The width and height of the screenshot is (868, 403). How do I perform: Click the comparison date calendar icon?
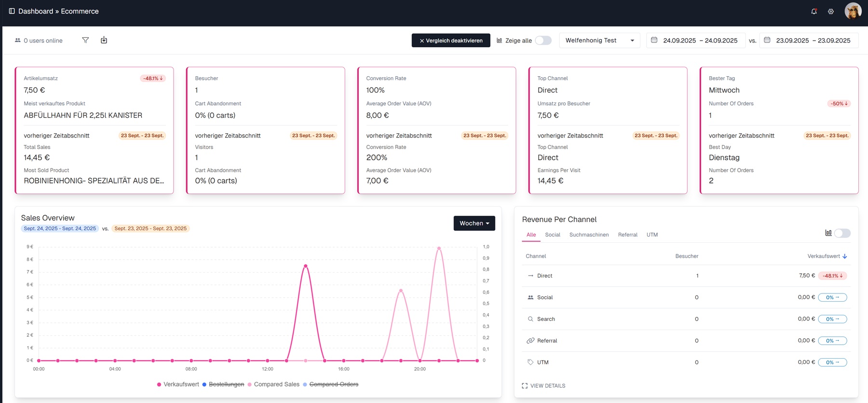767,40
